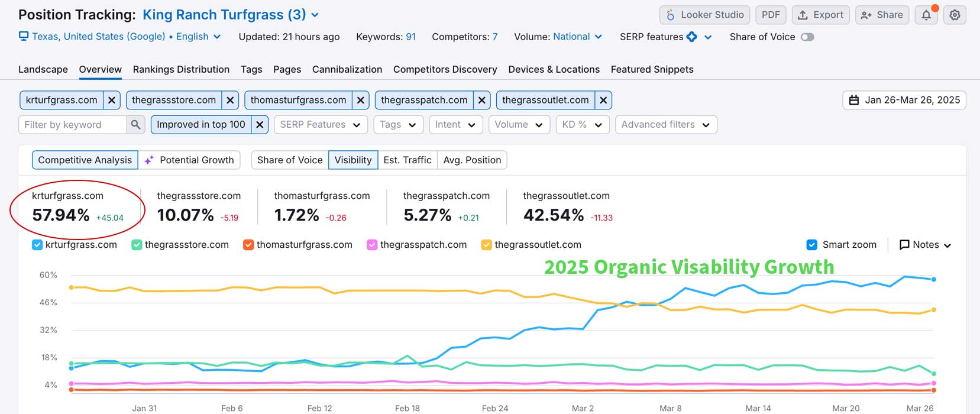Remove krturfgrass.com domain filter

tap(112, 100)
